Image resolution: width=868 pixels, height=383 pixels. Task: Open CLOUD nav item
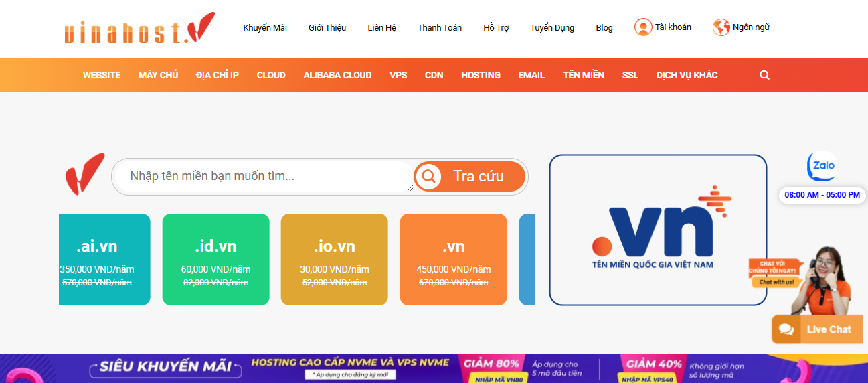point(271,75)
